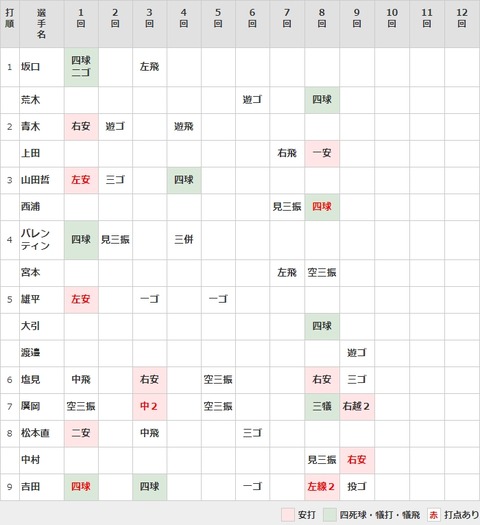Select player name 山田哲
Screen dimensions: 480x525
[x=35, y=180]
